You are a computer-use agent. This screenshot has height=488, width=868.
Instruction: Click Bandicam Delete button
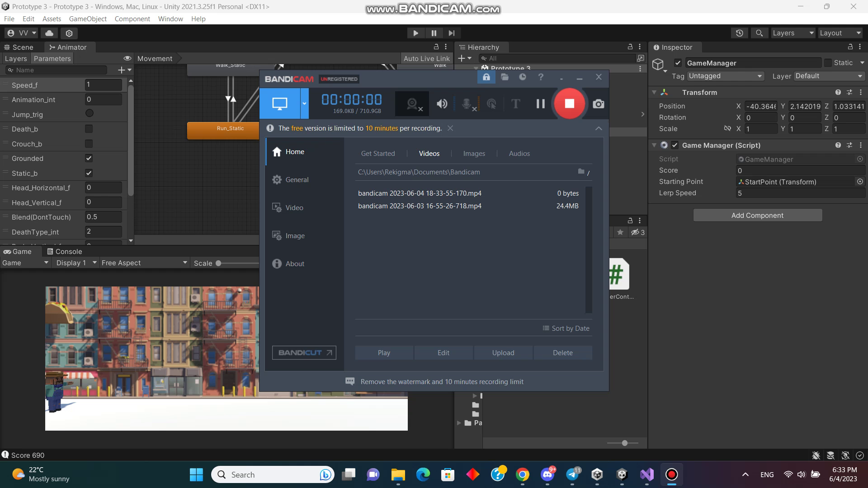563,353
